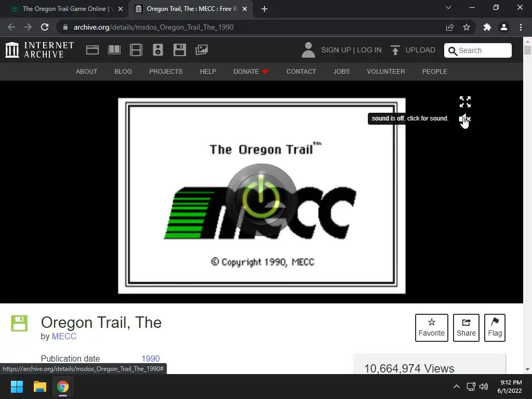Open the taskbar volume control
The width and height of the screenshot is (532, 399).
tap(484, 387)
